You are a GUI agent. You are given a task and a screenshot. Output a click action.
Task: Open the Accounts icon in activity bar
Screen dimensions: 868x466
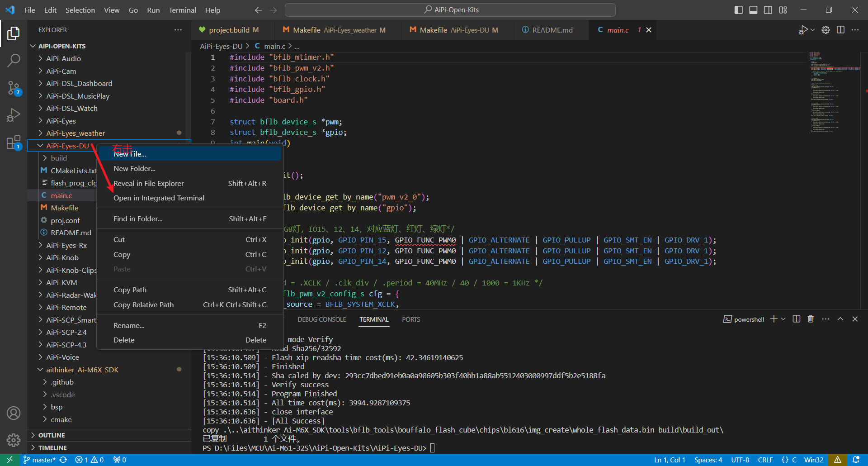pyautogui.click(x=14, y=413)
